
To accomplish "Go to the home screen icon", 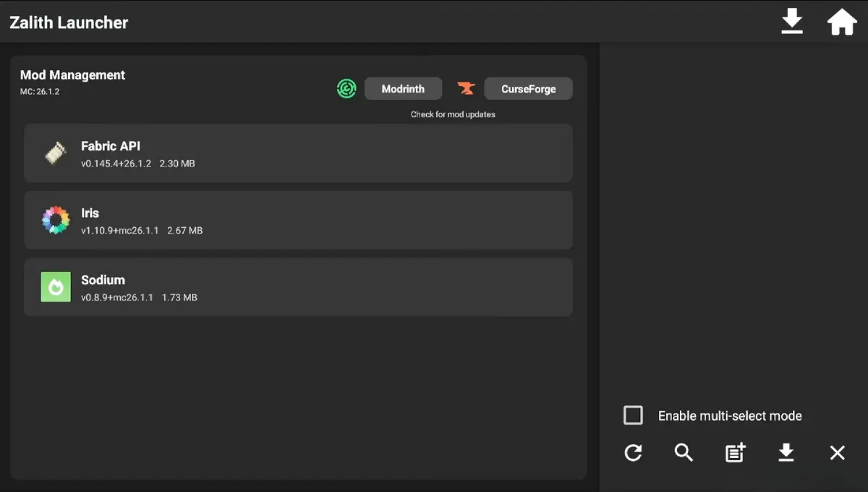I will 842,22.
